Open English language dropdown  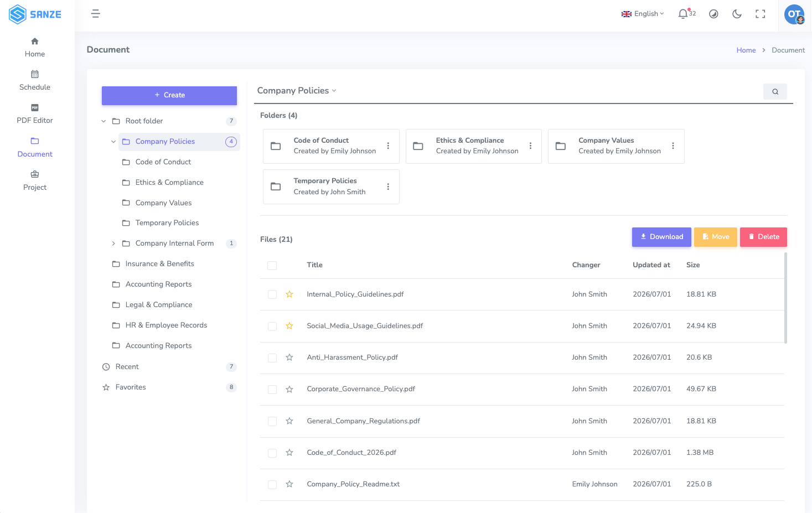tap(643, 14)
